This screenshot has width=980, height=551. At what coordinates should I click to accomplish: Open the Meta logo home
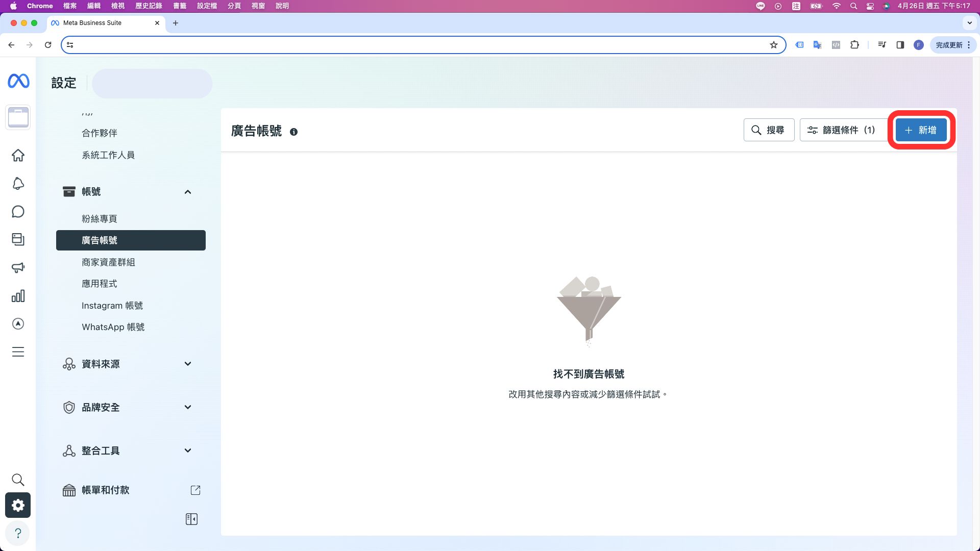(x=18, y=81)
